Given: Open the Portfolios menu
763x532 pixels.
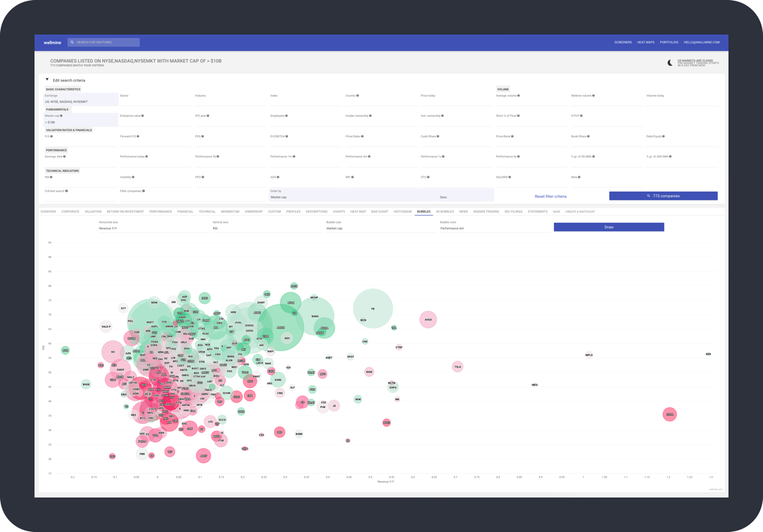Looking at the screenshot, I should (669, 42).
